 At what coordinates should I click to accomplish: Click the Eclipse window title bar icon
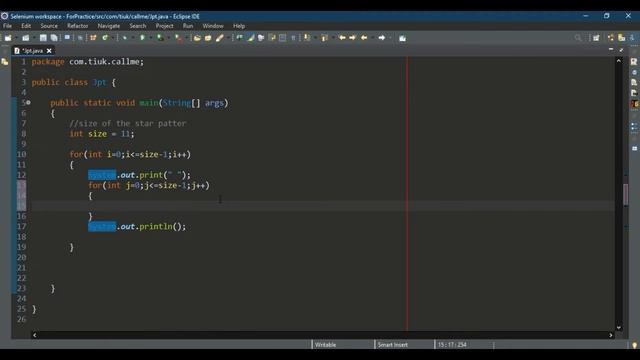click(x=4, y=16)
